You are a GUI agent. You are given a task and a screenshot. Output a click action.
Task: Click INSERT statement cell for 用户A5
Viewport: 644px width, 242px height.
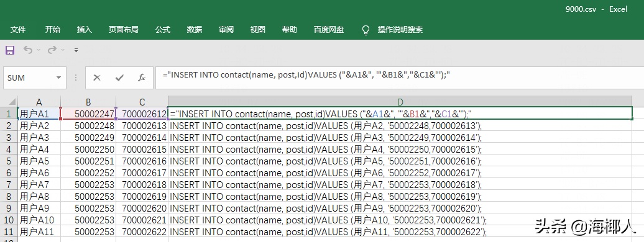point(400,161)
